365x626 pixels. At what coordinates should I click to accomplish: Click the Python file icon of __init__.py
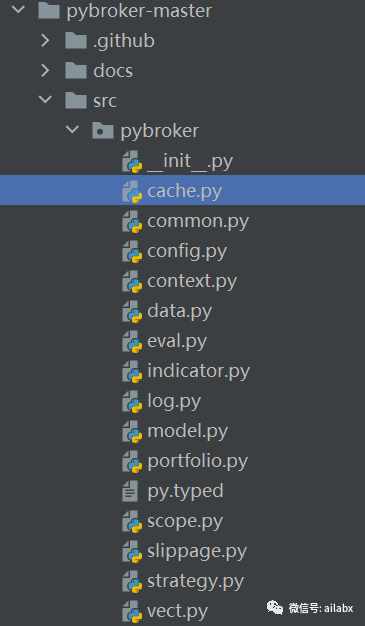point(132,161)
